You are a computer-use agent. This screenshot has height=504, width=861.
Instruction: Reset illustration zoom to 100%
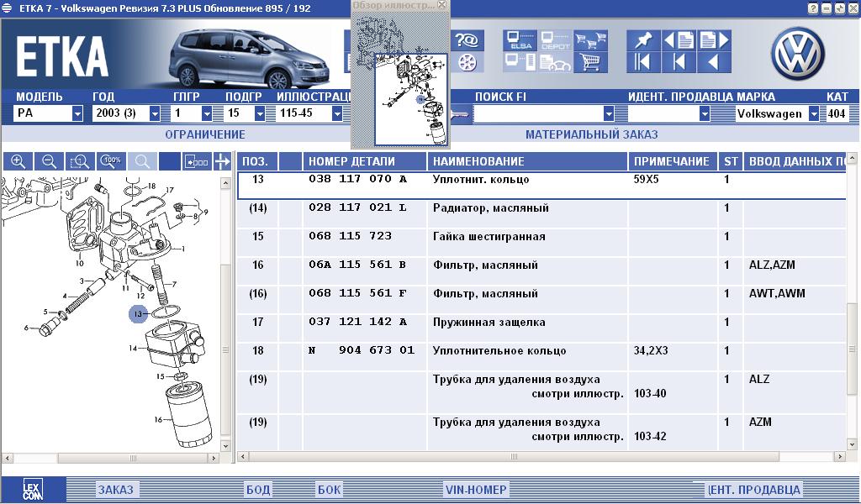tap(111, 162)
